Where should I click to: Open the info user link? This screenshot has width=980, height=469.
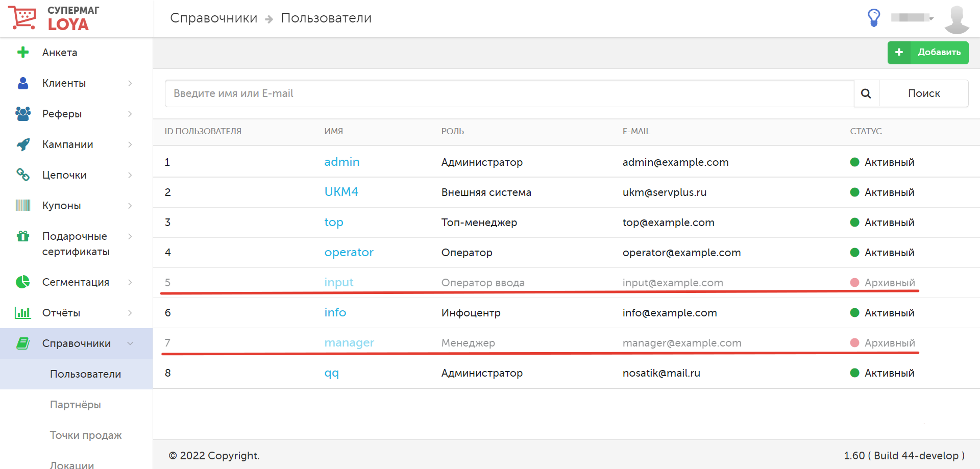click(335, 312)
